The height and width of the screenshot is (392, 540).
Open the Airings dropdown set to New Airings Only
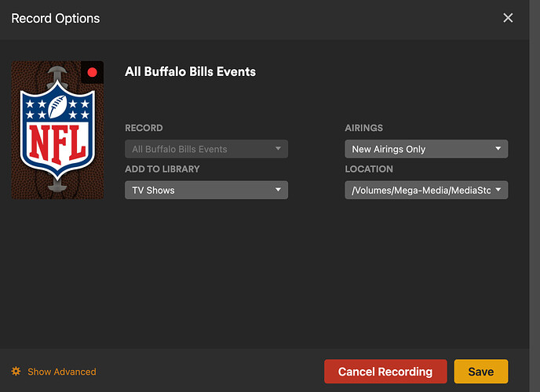[426, 149]
